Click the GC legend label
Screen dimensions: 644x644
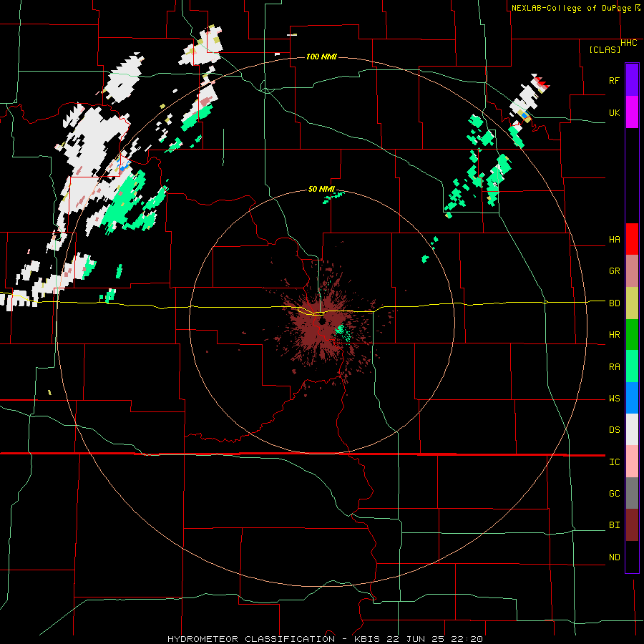(614, 494)
